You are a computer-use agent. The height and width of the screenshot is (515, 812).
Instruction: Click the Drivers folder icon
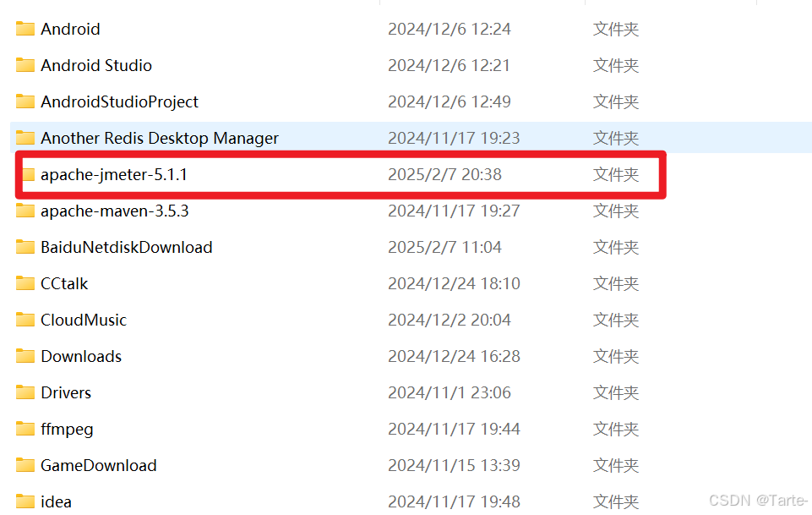coord(25,392)
